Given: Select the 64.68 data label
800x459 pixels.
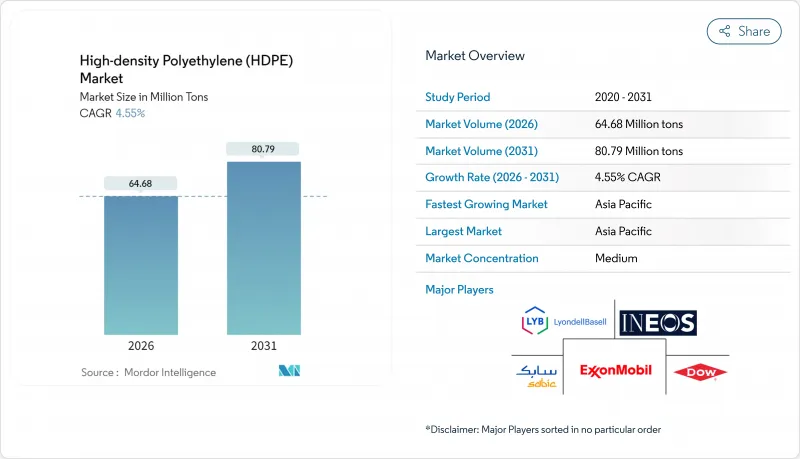Looking at the screenshot, I should (x=141, y=183).
